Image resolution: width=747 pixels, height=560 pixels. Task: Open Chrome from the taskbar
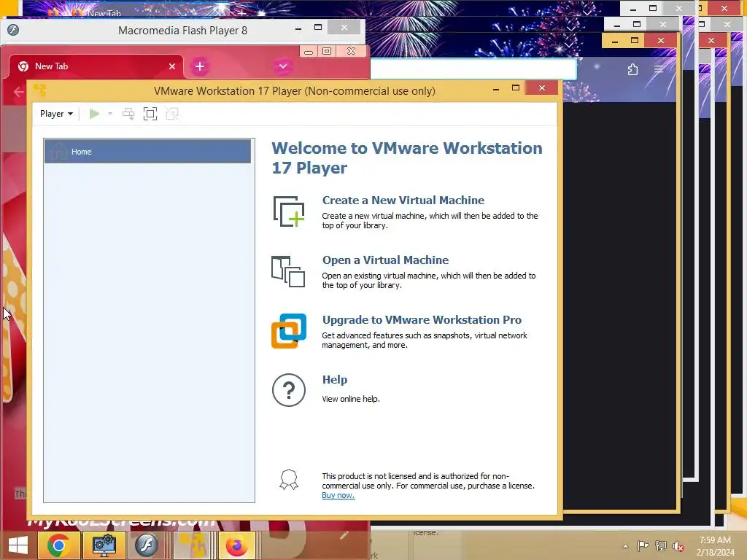point(58,545)
